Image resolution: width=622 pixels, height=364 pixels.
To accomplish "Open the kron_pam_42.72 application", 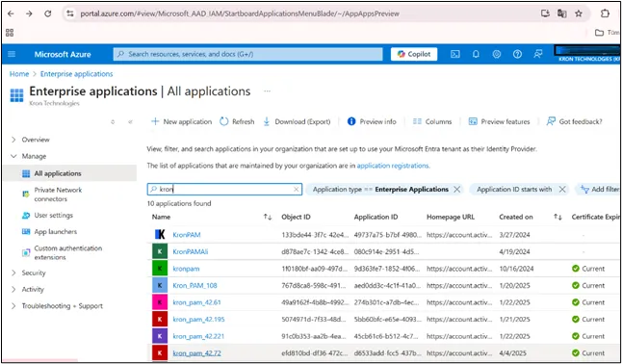I will click(196, 352).
